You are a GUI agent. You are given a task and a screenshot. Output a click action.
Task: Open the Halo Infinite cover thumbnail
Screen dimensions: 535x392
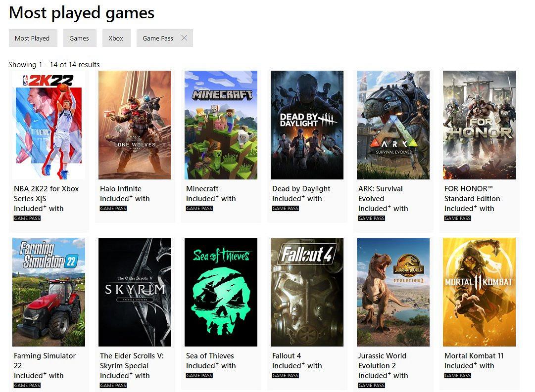click(x=135, y=125)
